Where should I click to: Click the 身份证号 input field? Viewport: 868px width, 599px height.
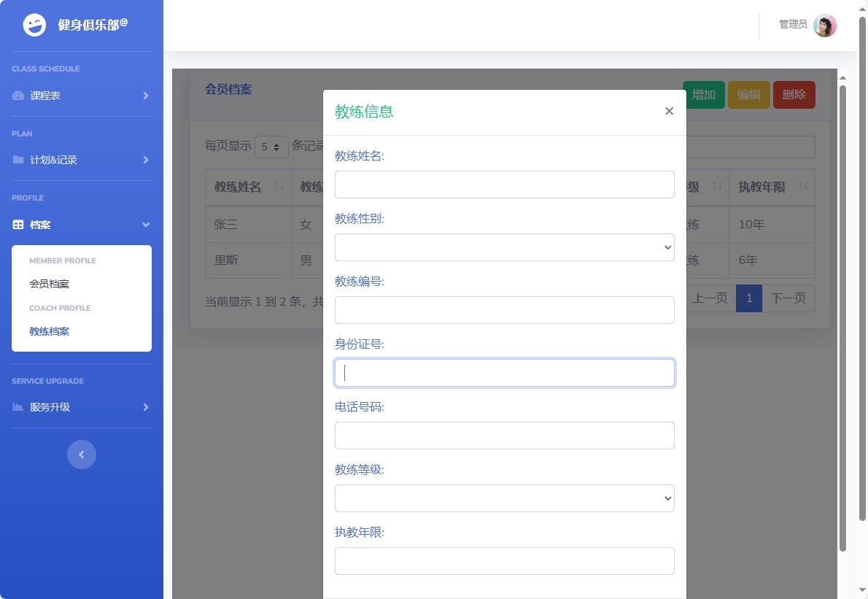coord(505,372)
